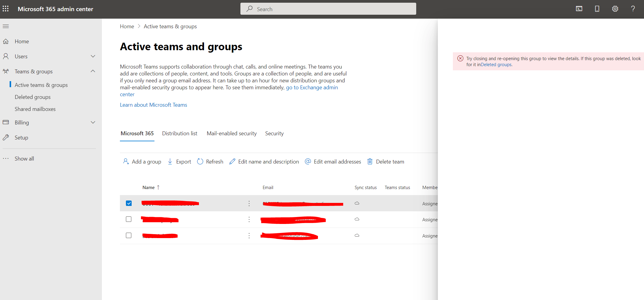Click the Cloud Shell terminal icon

(579, 9)
